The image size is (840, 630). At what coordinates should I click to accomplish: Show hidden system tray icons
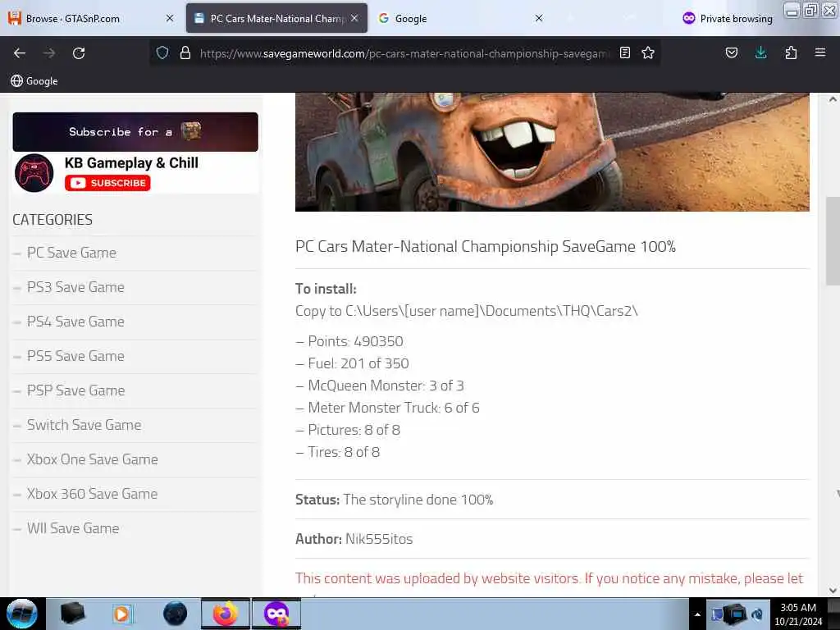[x=697, y=614]
